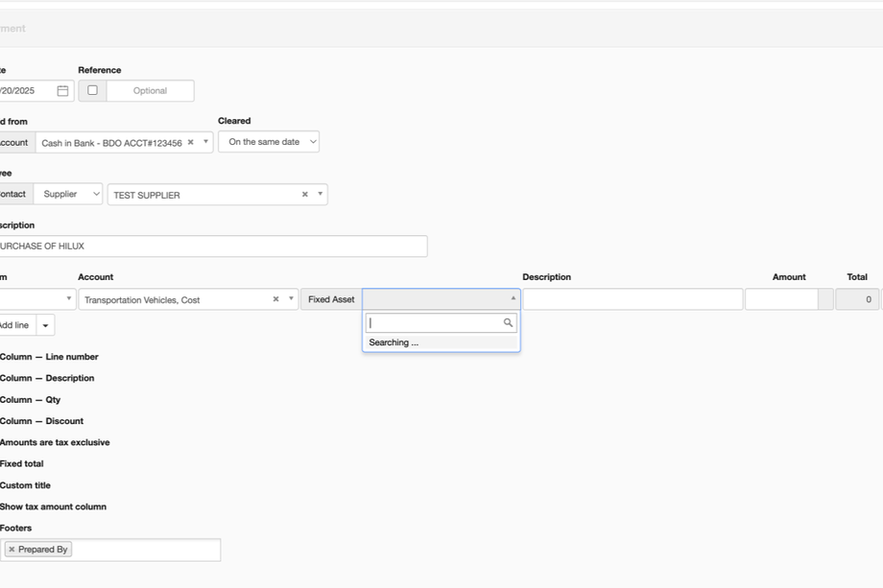The image size is (883, 588).
Task: Remove the Prepared By footer tag
Action: (12, 550)
